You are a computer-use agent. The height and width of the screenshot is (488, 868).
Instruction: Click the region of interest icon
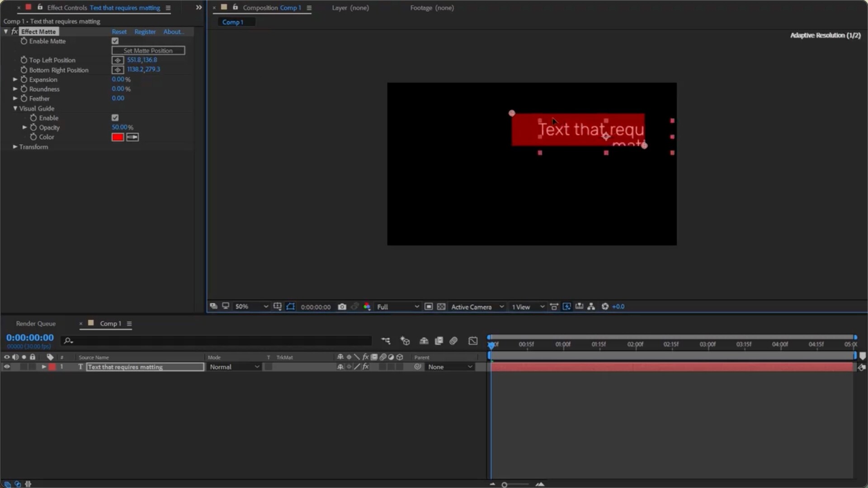point(428,307)
